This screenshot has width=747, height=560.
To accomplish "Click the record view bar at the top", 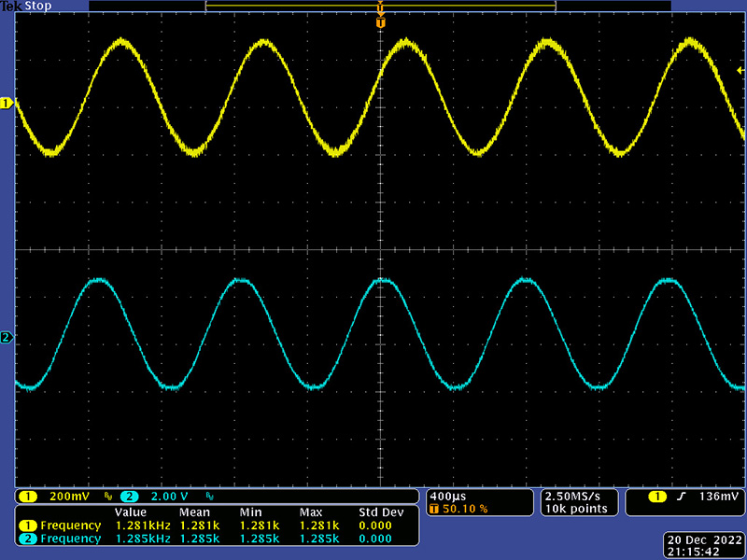I will 380,6.
